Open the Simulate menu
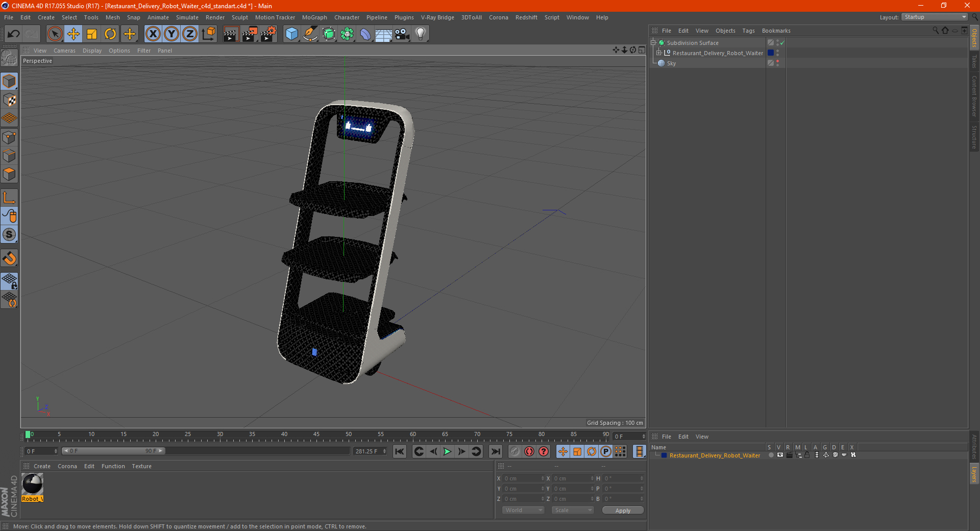Viewport: 980px width, 531px height. (187, 17)
